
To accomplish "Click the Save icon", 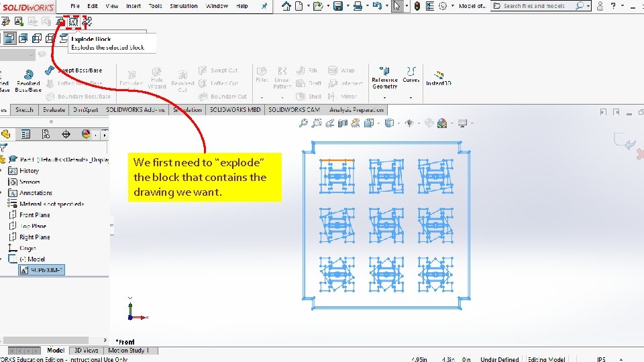I will coord(338,6).
